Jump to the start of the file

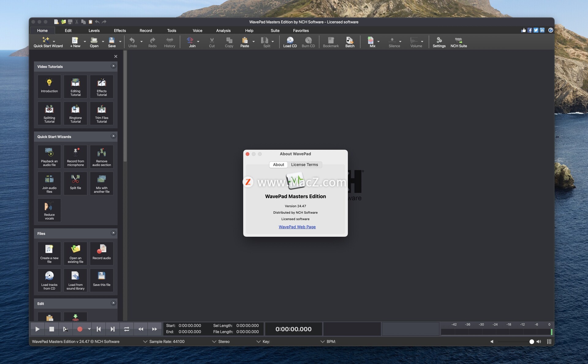pos(99,329)
